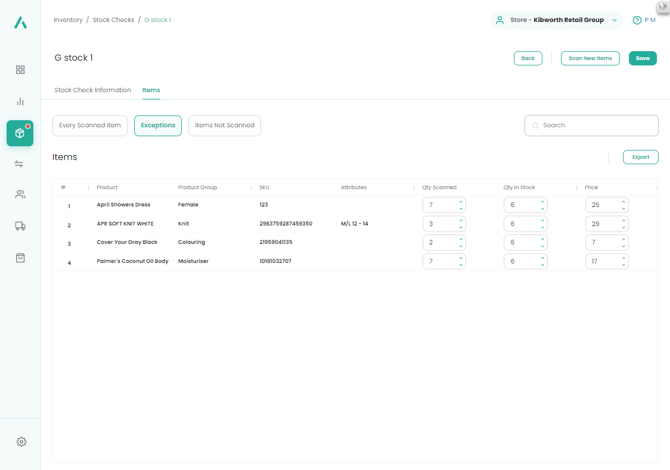Switch to Stock Check Information tab
This screenshot has height=470, width=670.
click(92, 90)
